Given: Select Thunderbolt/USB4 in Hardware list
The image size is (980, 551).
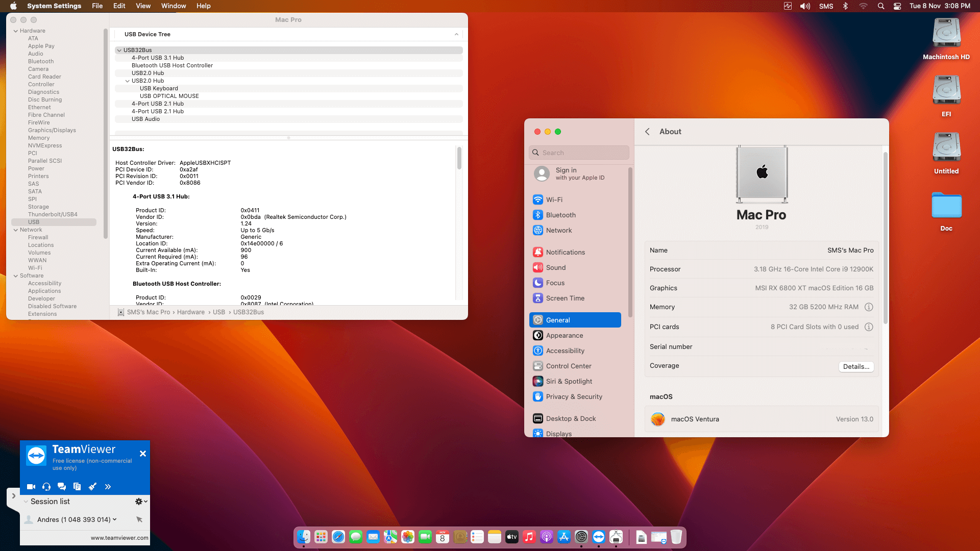Looking at the screenshot, I should (53, 214).
